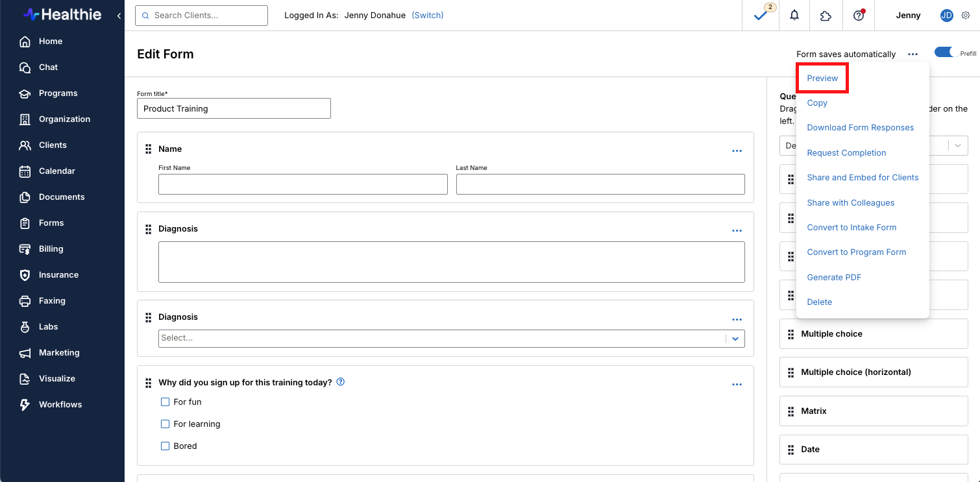980x482 pixels.
Task: Open the help question mark icon
Action: (x=859, y=16)
